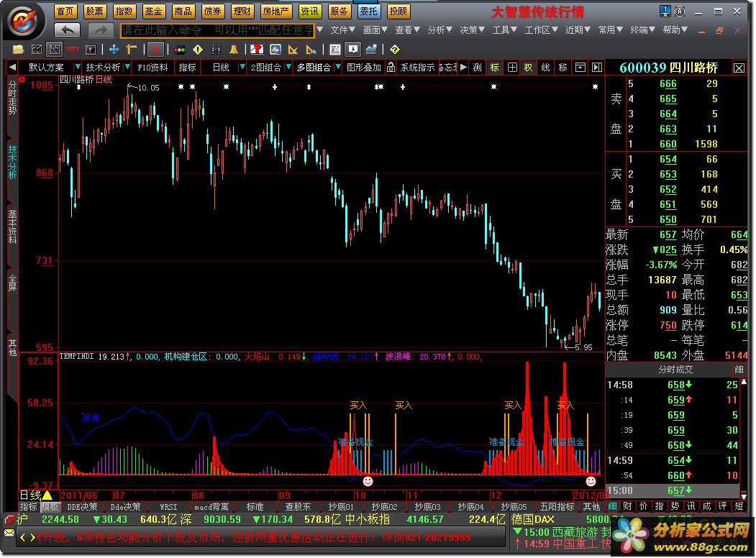Toggle the 权 adjustment button

(x=529, y=68)
